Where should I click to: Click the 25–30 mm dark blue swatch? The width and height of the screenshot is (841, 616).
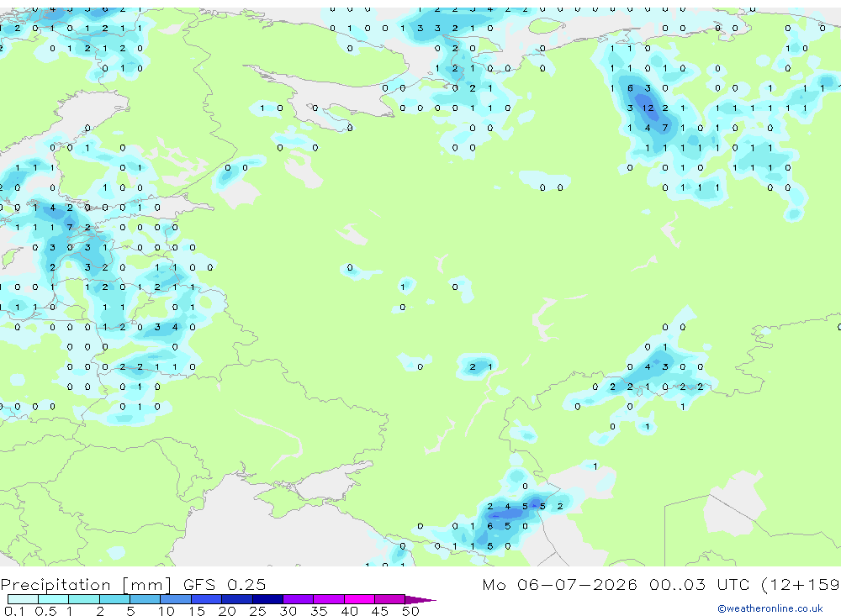tap(267, 599)
